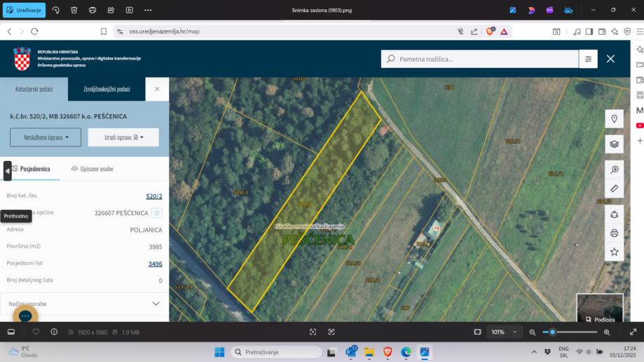This screenshot has width=644, height=362.
Task: Open search filter settings icon
Action: pyautogui.click(x=588, y=59)
